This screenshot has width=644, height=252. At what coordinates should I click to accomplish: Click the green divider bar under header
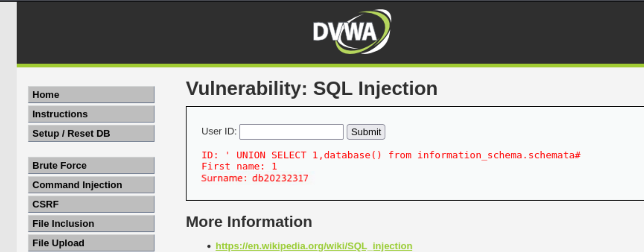pos(330,66)
